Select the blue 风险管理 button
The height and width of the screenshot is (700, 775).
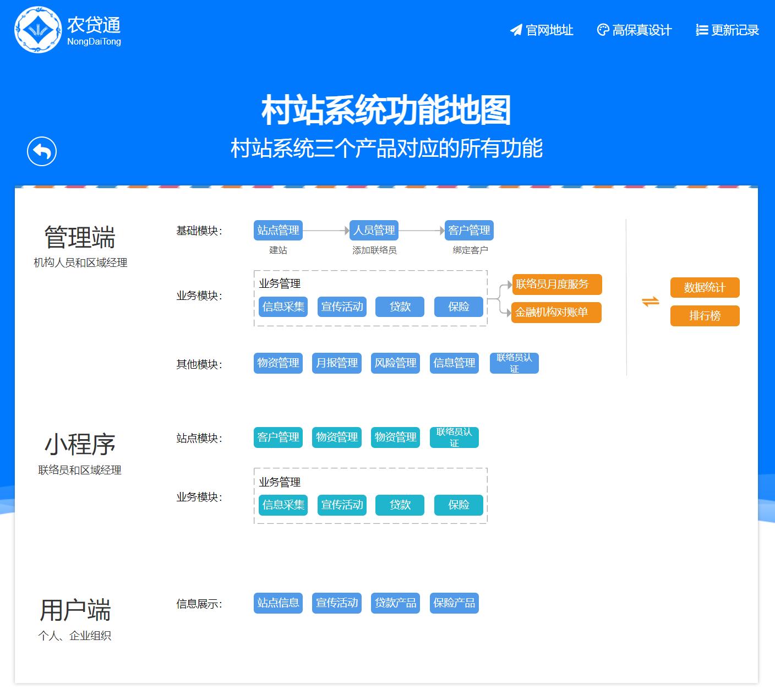click(x=395, y=363)
